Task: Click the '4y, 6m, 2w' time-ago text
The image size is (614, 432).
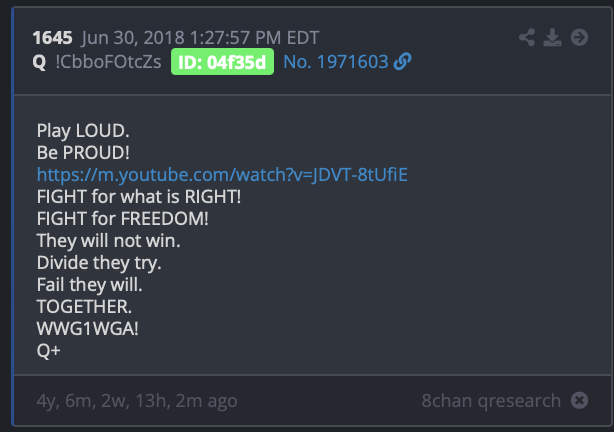Action: (83, 401)
